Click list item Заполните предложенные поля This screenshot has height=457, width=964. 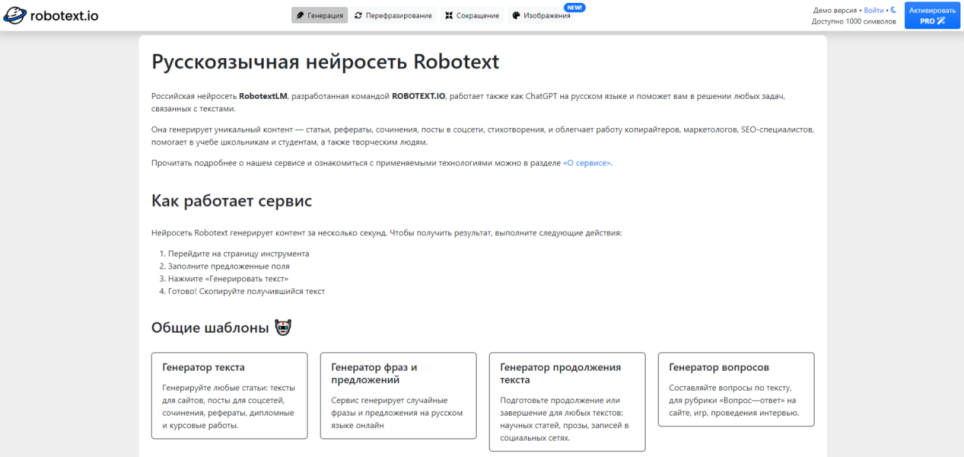(229, 266)
